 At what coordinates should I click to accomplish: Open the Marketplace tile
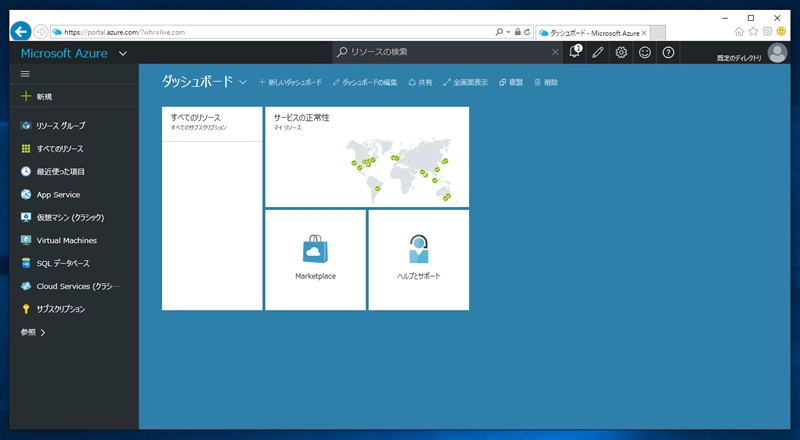coord(315,260)
